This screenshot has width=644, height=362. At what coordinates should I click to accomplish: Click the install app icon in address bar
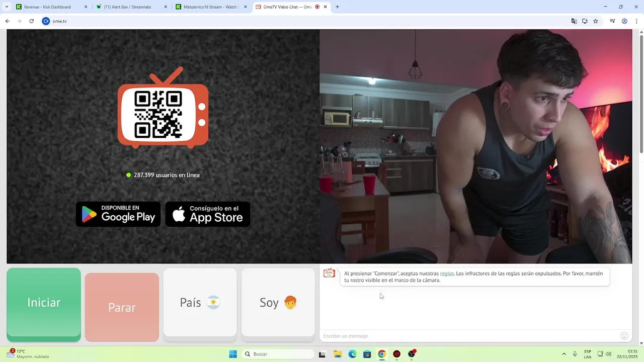(x=585, y=21)
